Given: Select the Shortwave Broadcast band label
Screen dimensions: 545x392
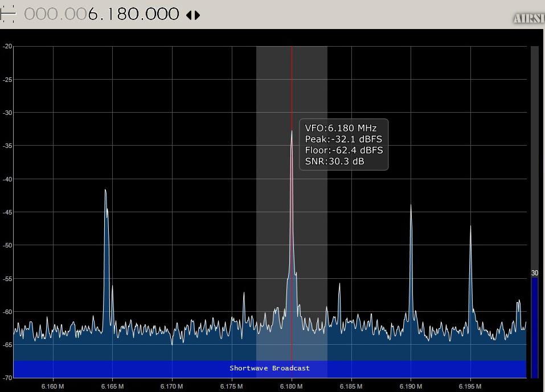Looking at the screenshot, I should (269, 368).
